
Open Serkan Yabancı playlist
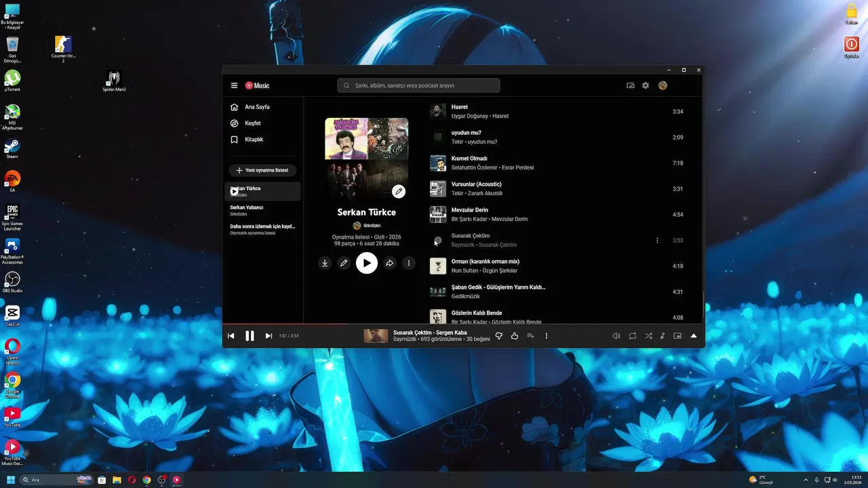pos(262,210)
